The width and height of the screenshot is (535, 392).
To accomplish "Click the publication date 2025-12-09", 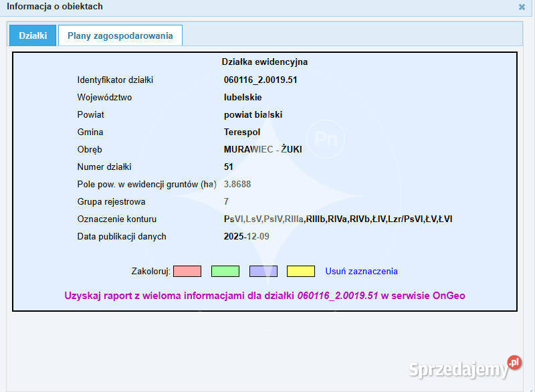I will coord(246,236).
